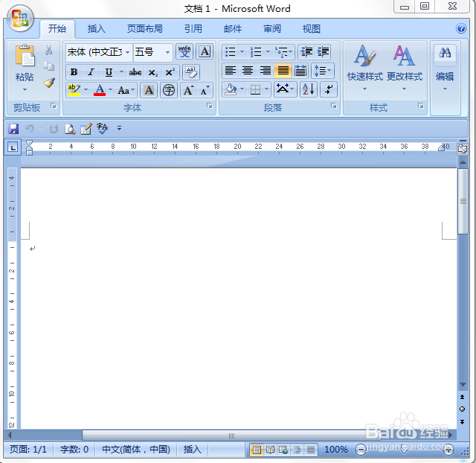Customize Quick Access Toolbar dropdown

pos(120,128)
